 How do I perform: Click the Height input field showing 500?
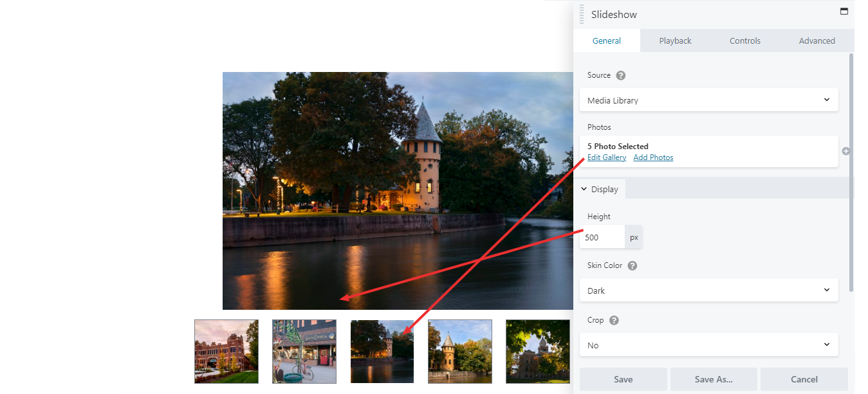tap(602, 237)
